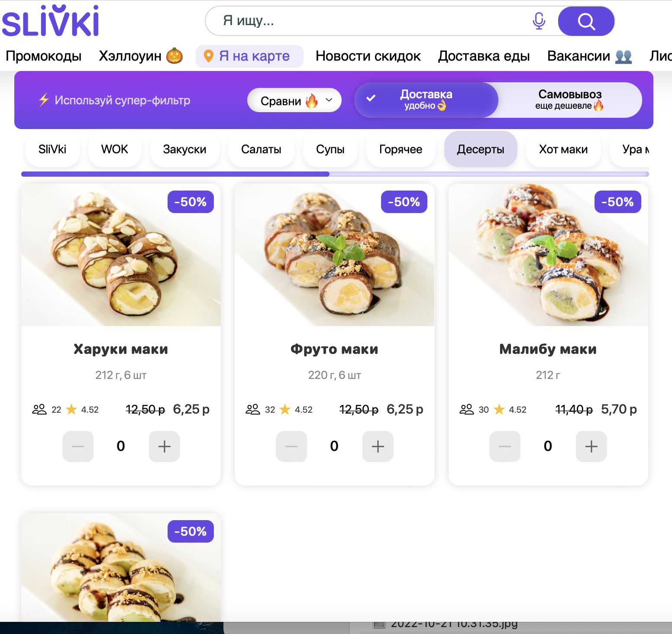Increase Малибу маки quantity with plus
This screenshot has height=634, width=672.
coord(591,446)
